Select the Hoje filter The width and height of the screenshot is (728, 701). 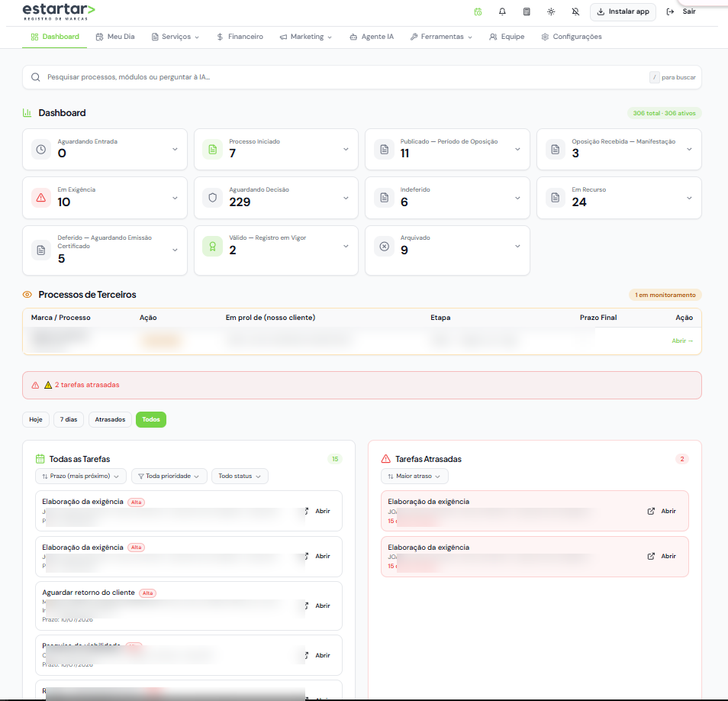[36, 419]
